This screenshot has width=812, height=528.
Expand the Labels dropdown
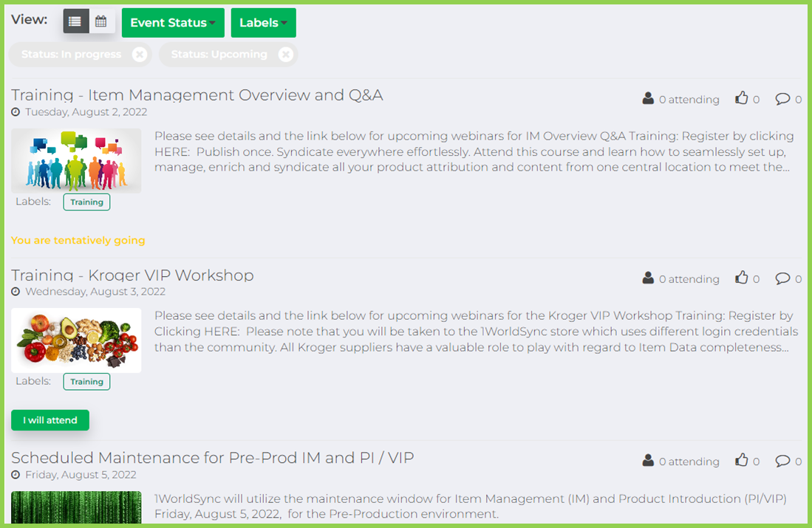263,22
